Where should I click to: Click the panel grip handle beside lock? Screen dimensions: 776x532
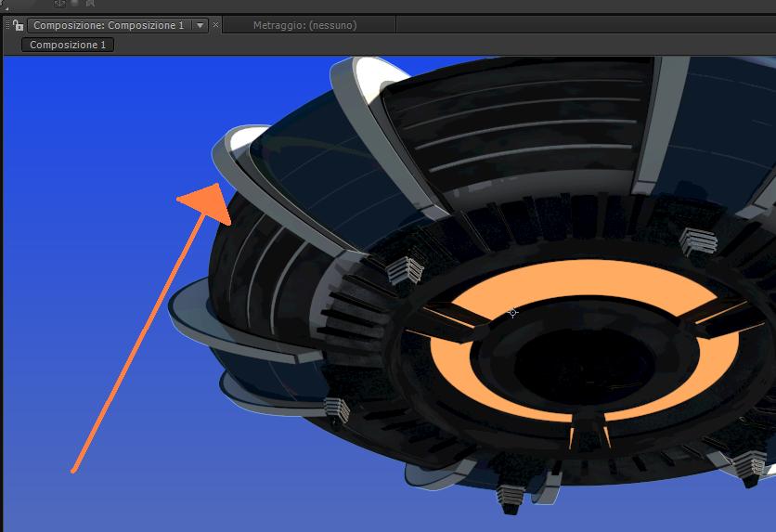7,25
